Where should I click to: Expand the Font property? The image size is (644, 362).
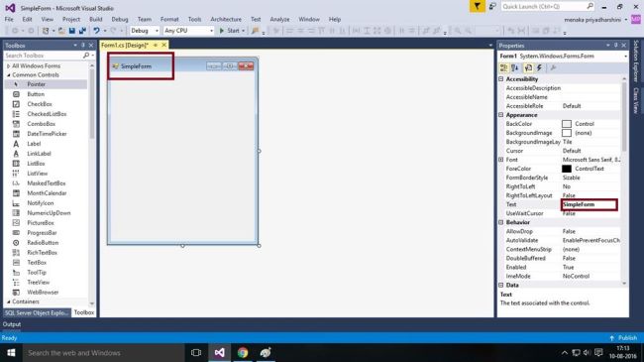pos(501,160)
